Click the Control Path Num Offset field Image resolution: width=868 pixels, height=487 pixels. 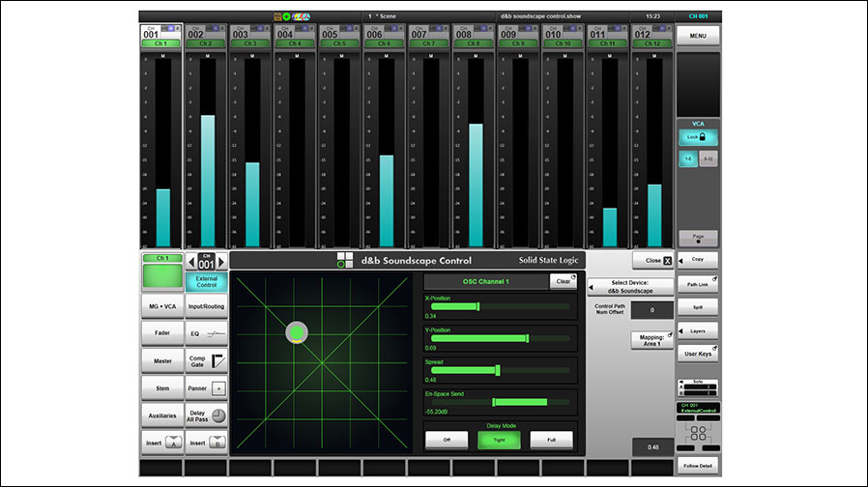(652, 310)
